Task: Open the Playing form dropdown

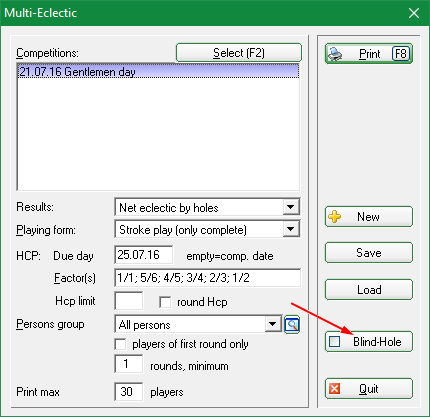Action: pyautogui.click(x=291, y=229)
